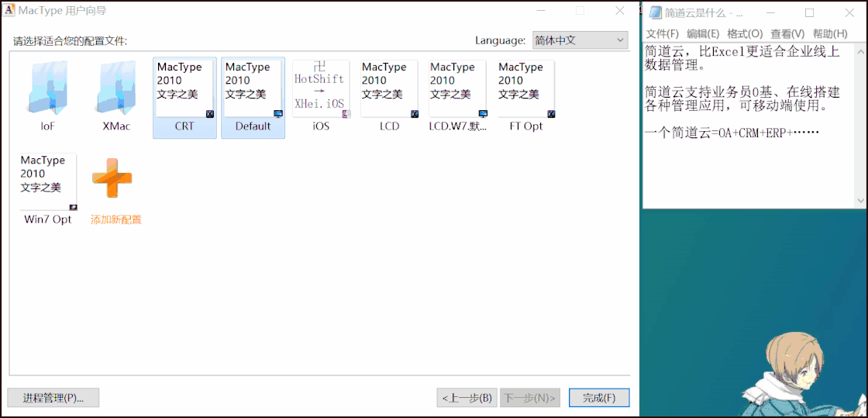Select the IoF folder icon
Viewport: 868px width, 418px height.
pos(48,88)
